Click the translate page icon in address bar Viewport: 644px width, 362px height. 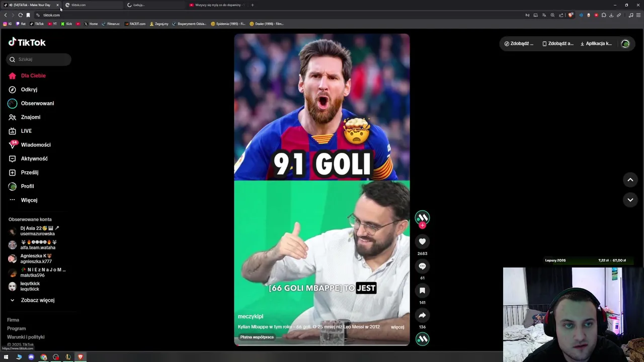pyautogui.click(x=544, y=15)
